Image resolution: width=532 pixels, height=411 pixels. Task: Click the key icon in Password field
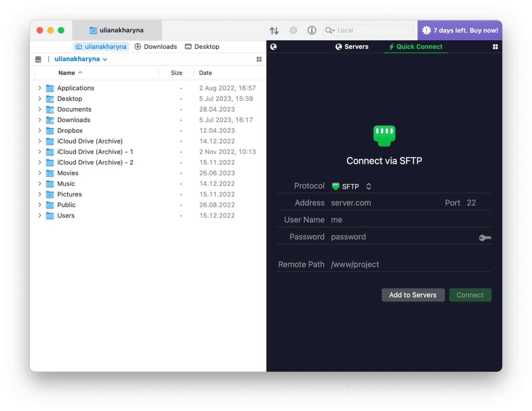(x=485, y=238)
